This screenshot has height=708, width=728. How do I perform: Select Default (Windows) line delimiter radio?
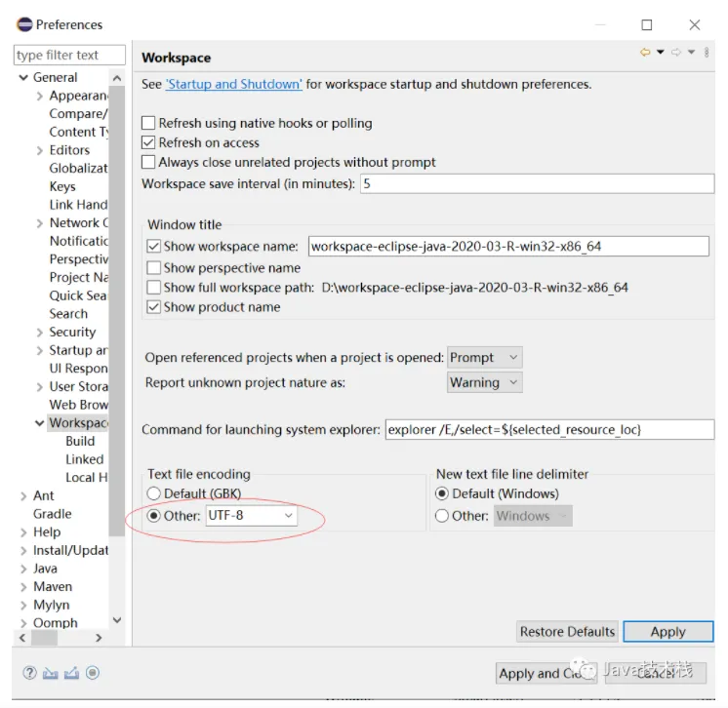coord(442,493)
